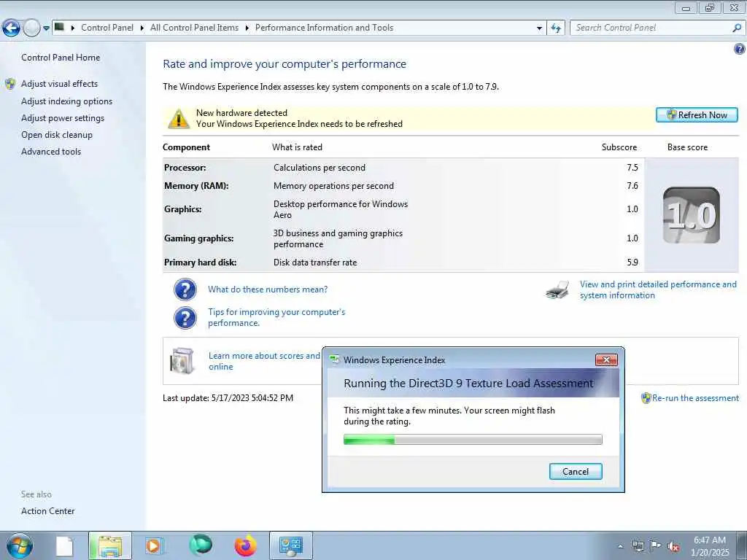Open the address bar history dropdown

click(539, 28)
